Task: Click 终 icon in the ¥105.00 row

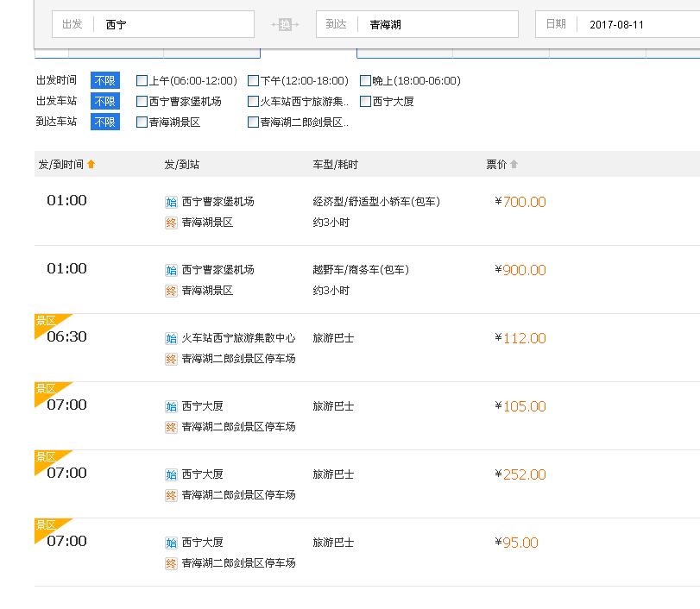Action: [171, 427]
